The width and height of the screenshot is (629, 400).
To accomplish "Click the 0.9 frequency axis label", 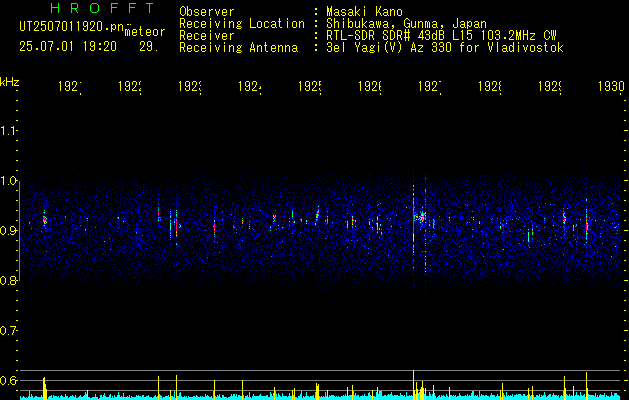I will click(x=9, y=231).
